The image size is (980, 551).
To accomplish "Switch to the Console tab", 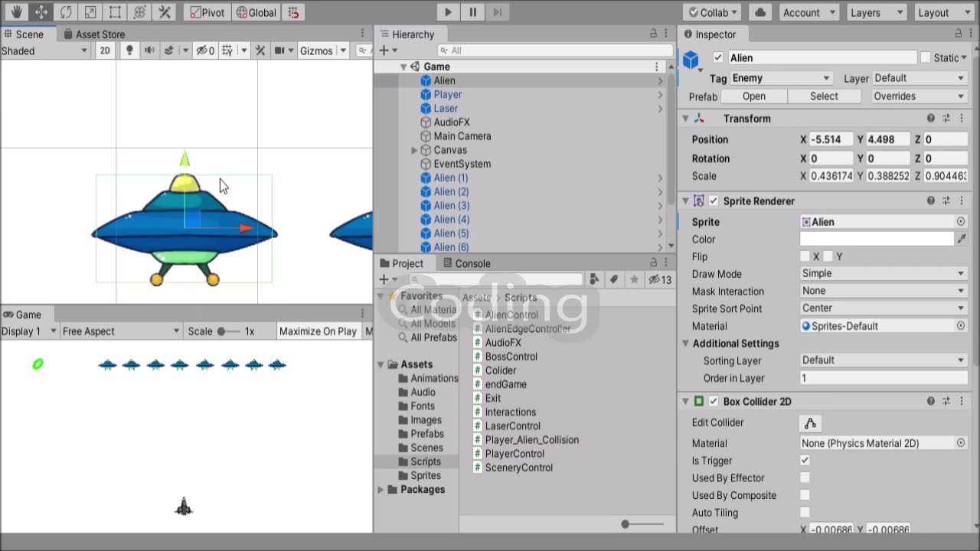I will click(467, 263).
